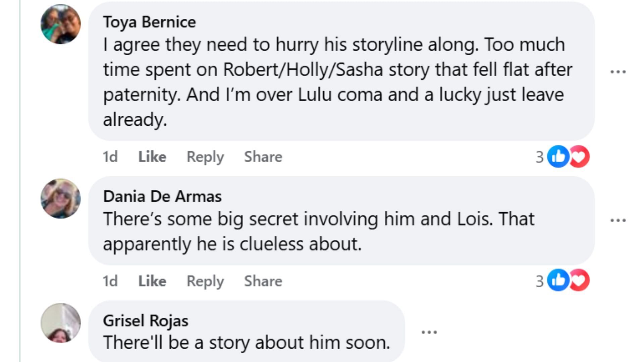Reply to Dania De Armas's comment
Viewport: 644px width, 362px height.
click(205, 281)
